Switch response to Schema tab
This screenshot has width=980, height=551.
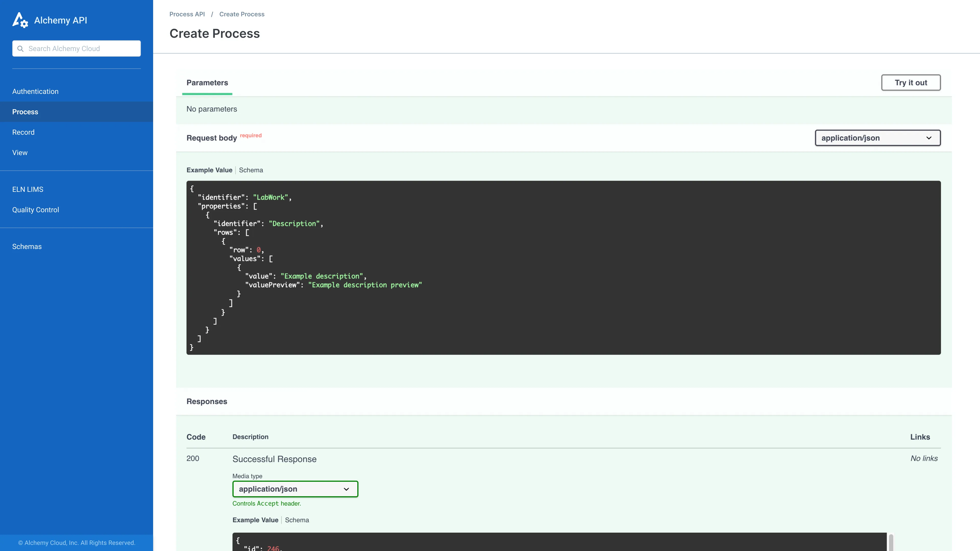(x=297, y=520)
